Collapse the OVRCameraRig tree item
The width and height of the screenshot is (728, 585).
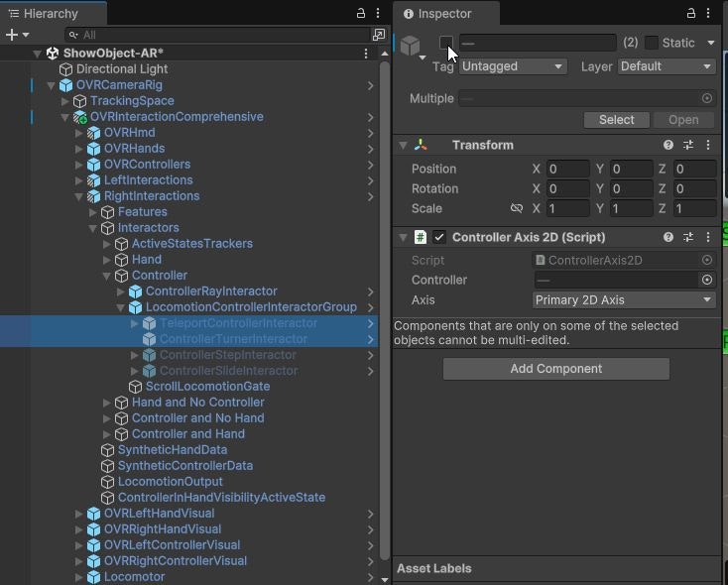point(51,85)
